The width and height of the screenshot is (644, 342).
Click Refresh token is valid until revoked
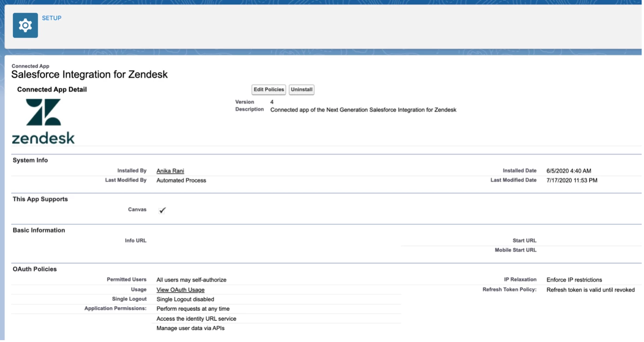click(590, 290)
